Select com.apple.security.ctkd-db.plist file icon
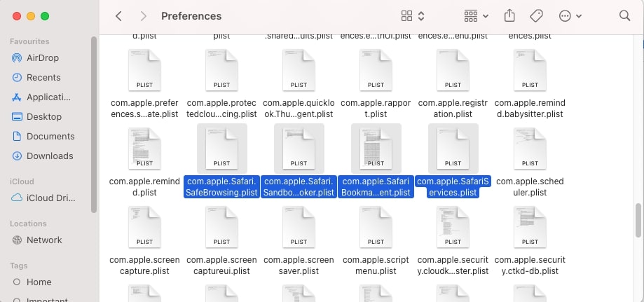This screenshot has width=644, height=302. (530, 227)
